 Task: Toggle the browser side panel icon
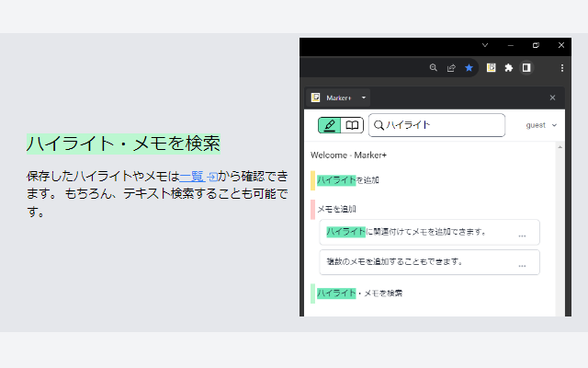[x=526, y=67]
